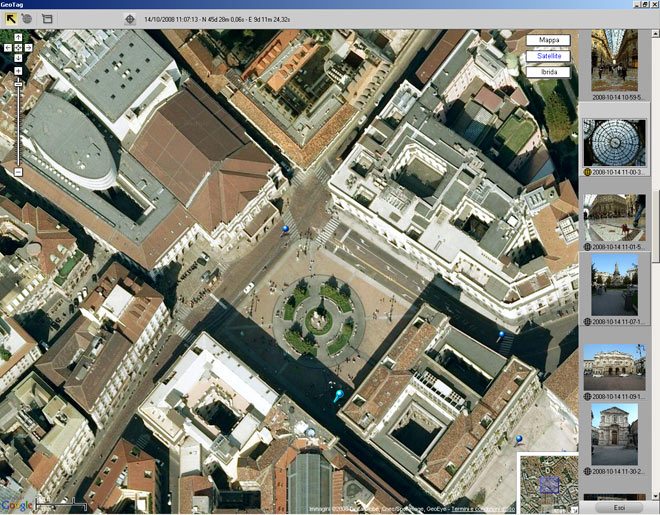Click the crosshair target icon in toolbar

(x=130, y=19)
